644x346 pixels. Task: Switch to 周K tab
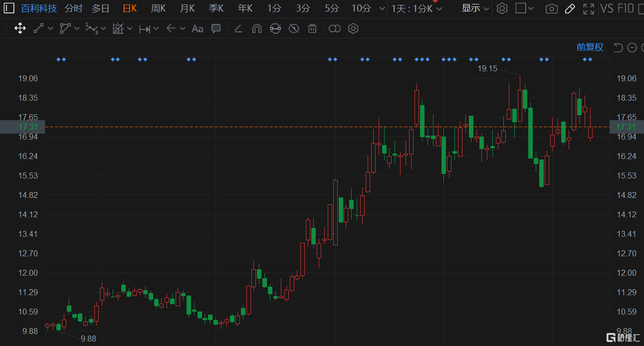coord(158,8)
